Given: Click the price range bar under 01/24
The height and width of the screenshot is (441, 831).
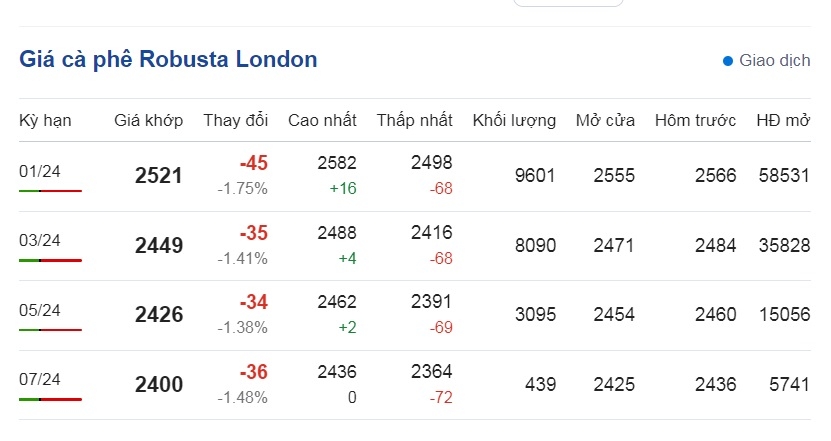Looking at the screenshot, I should pos(50,190).
